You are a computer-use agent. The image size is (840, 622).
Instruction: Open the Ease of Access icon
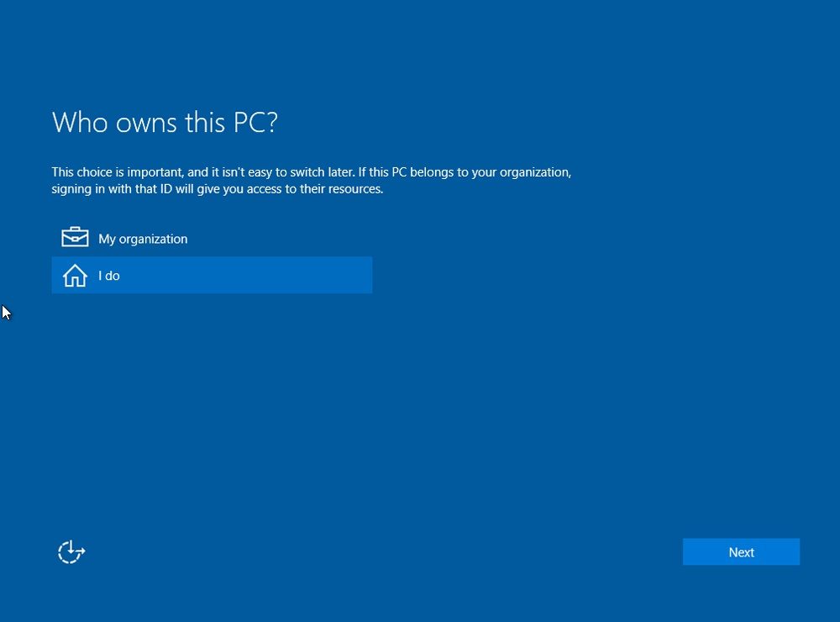71,551
